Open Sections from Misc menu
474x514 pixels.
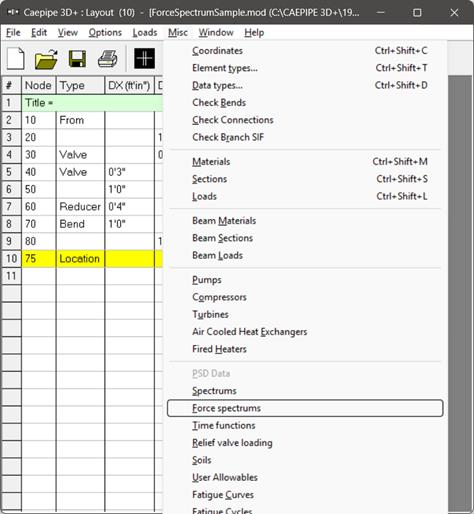(305, 179)
